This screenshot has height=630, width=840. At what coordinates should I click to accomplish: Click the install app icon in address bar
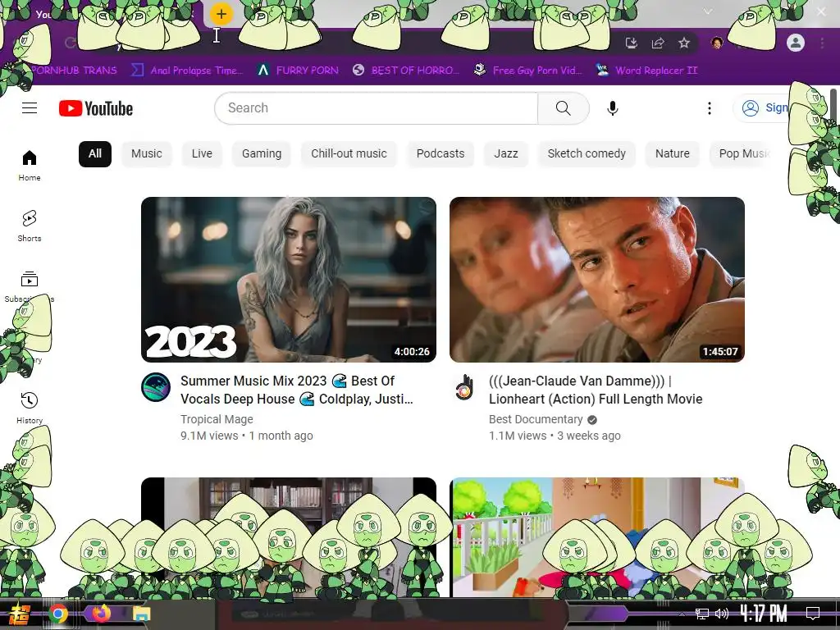click(632, 43)
